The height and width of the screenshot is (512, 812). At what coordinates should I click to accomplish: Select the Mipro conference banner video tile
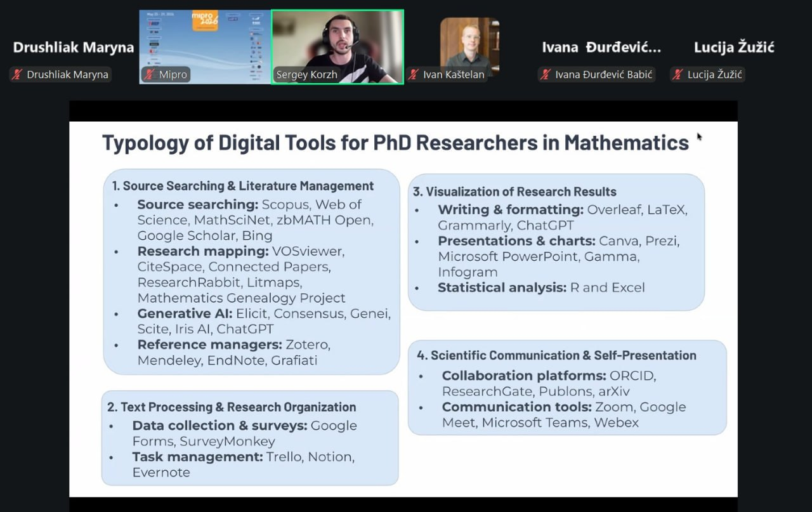click(205, 47)
